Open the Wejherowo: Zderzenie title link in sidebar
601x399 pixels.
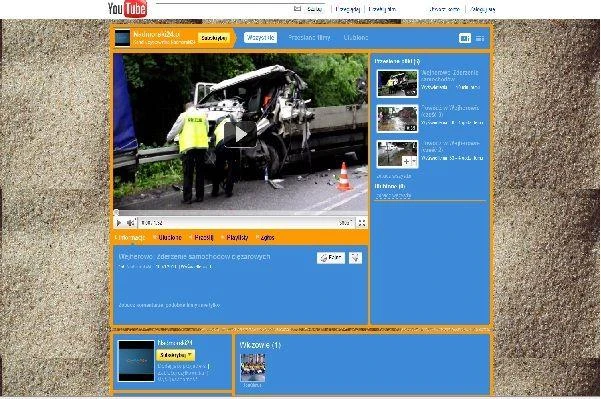coord(450,75)
